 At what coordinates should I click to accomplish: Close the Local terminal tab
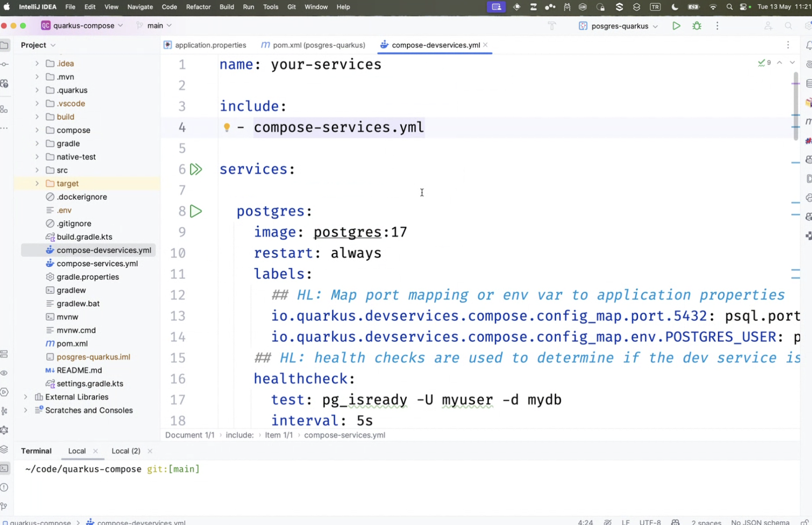(95, 451)
